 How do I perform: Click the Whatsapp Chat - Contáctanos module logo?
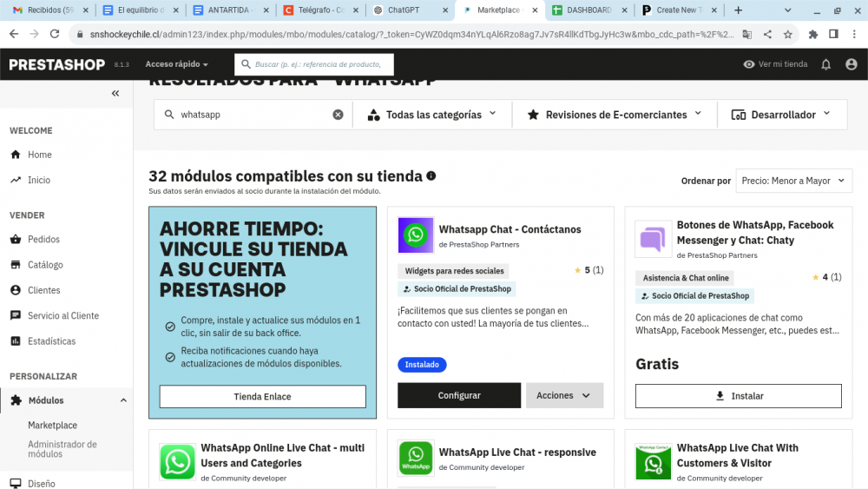pos(416,235)
